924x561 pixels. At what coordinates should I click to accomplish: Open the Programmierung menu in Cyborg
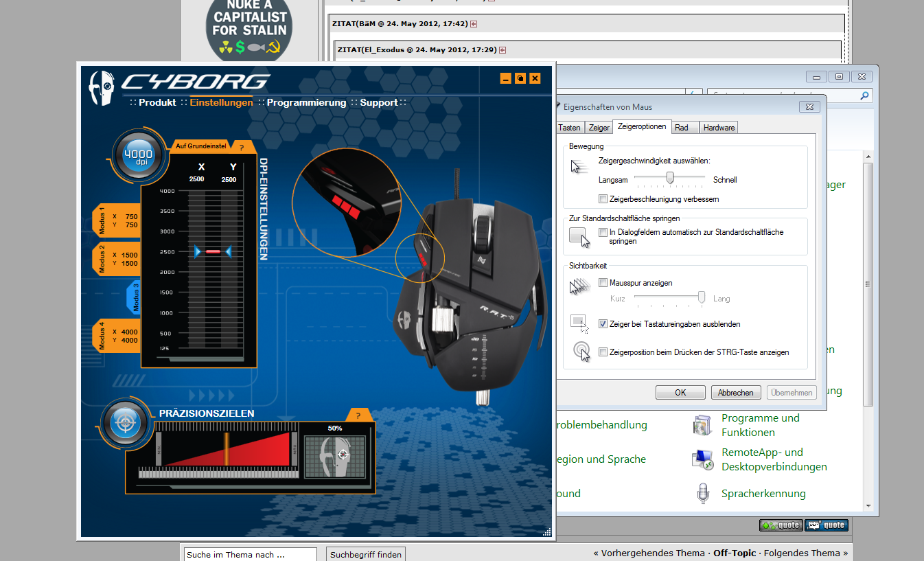coord(306,102)
